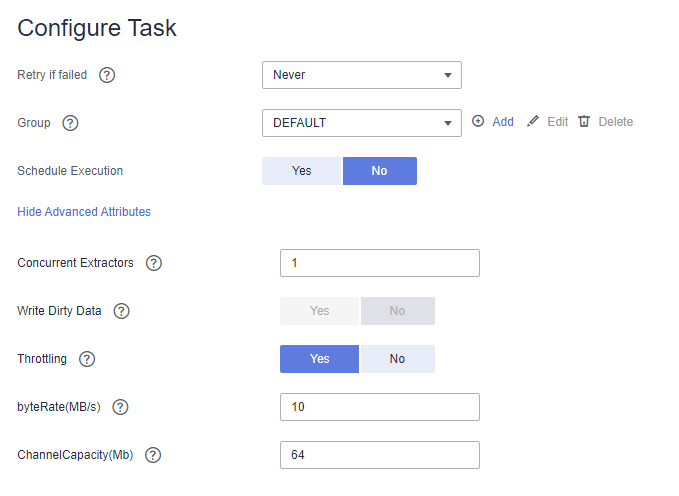Focus the Concurrent Extractors input field

click(379, 263)
